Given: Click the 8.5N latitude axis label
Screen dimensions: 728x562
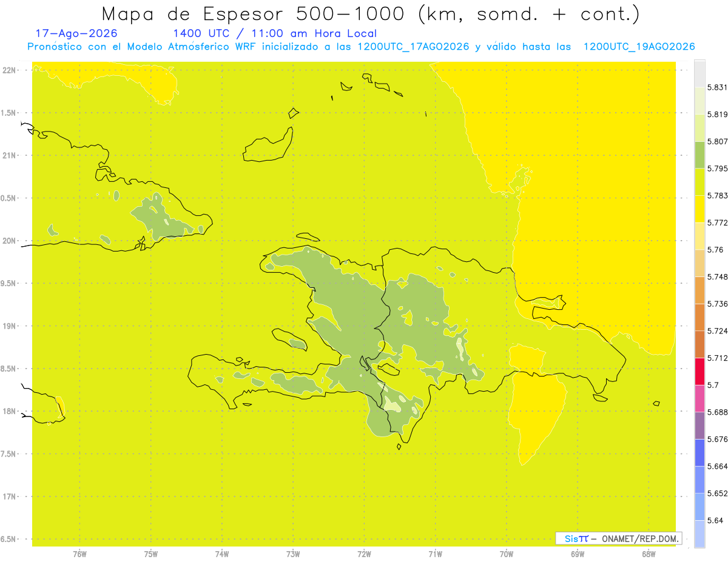Looking at the screenshot, I should (9, 369).
